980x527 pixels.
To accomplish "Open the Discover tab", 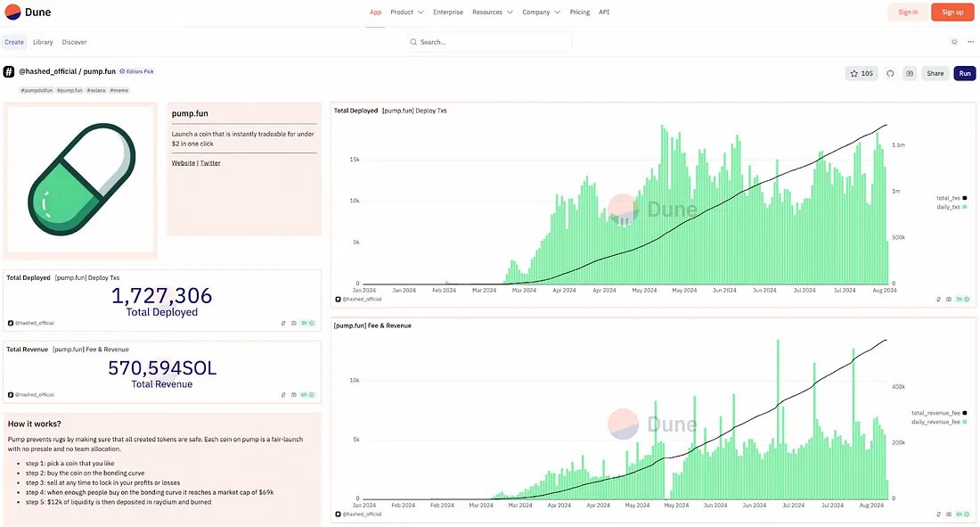I will tap(75, 42).
